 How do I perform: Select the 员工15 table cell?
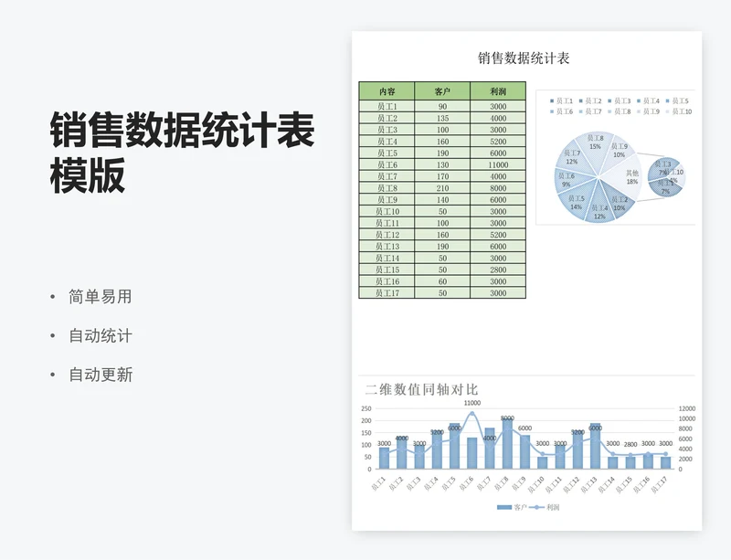pos(387,269)
